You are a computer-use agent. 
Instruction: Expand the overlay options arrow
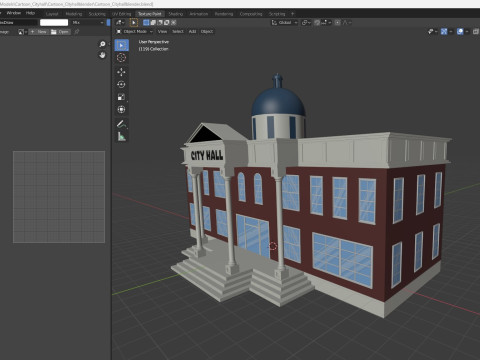click(x=467, y=31)
